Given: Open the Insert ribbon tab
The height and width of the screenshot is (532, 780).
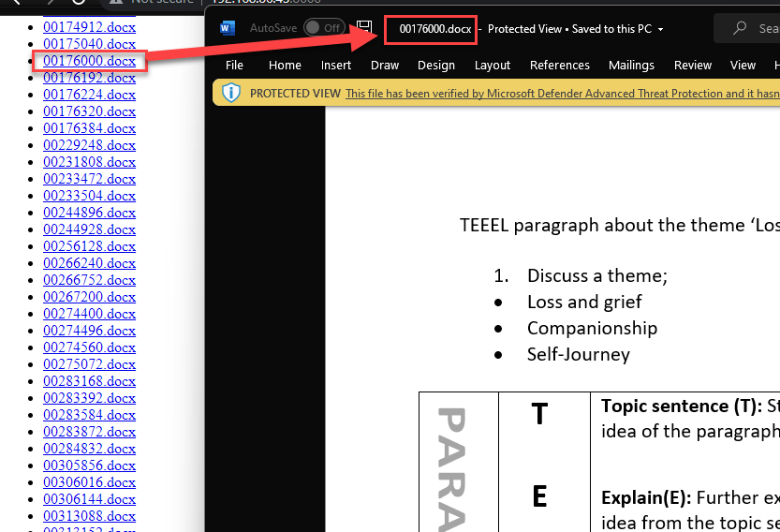Looking at the screenshot, I should tap(336, 66).
